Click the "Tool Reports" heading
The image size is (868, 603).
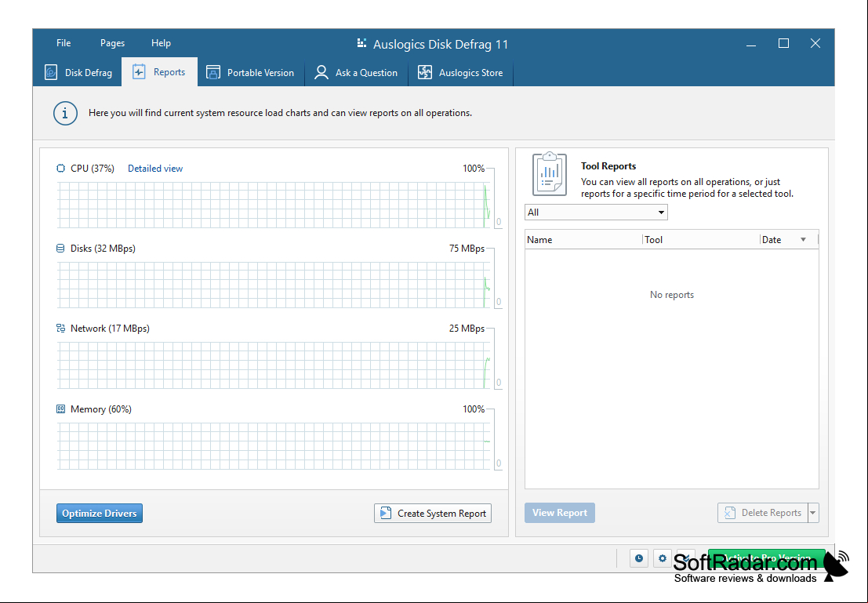point(608,166)
